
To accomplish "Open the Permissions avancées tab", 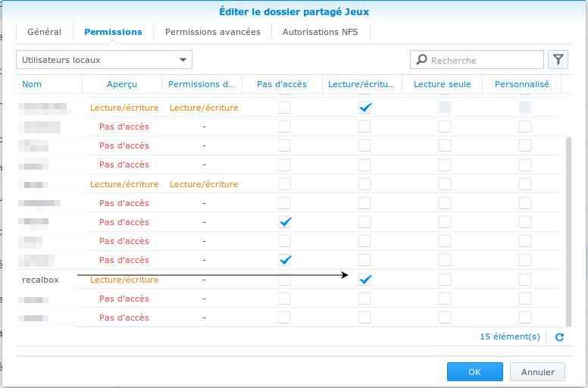I will click(x=213, y=32).
